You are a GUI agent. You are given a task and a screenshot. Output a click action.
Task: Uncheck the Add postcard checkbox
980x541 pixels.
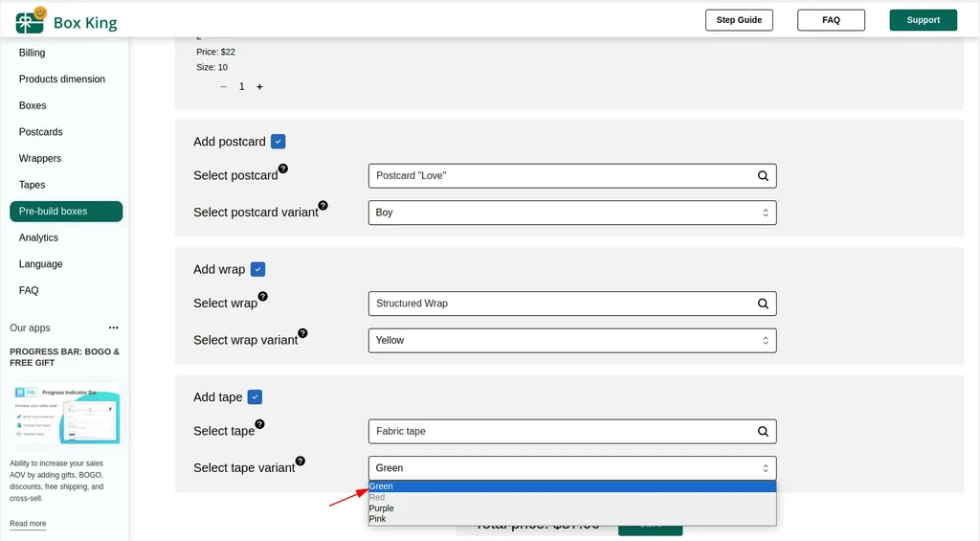(x=278, y=142)
